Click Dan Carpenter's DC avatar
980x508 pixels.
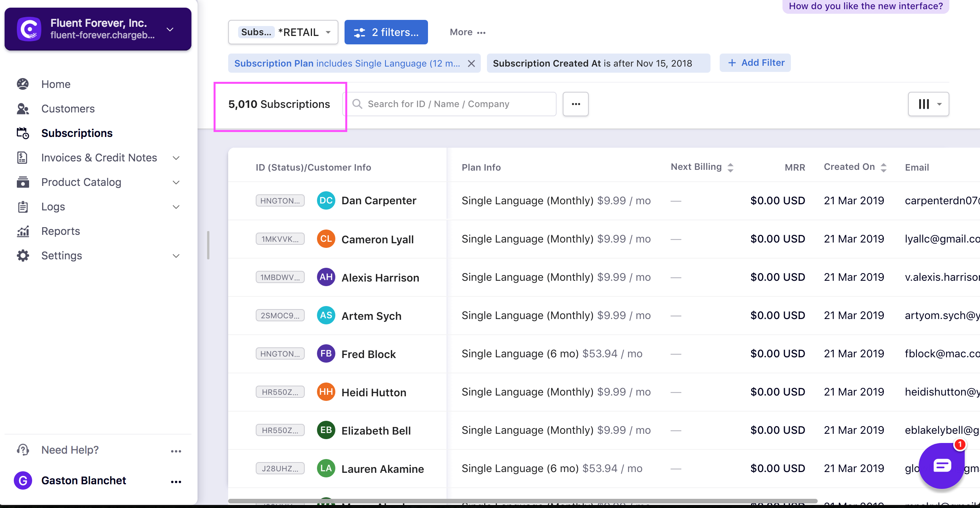326,200
